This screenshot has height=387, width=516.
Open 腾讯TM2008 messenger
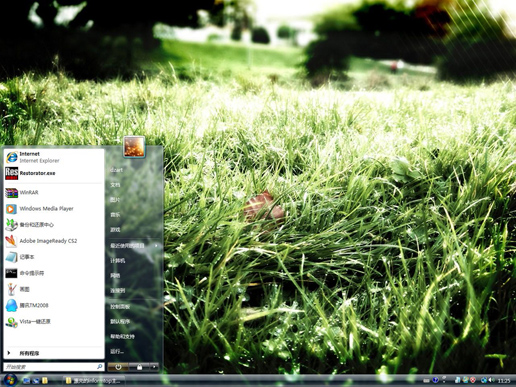[x=53, y=305]
